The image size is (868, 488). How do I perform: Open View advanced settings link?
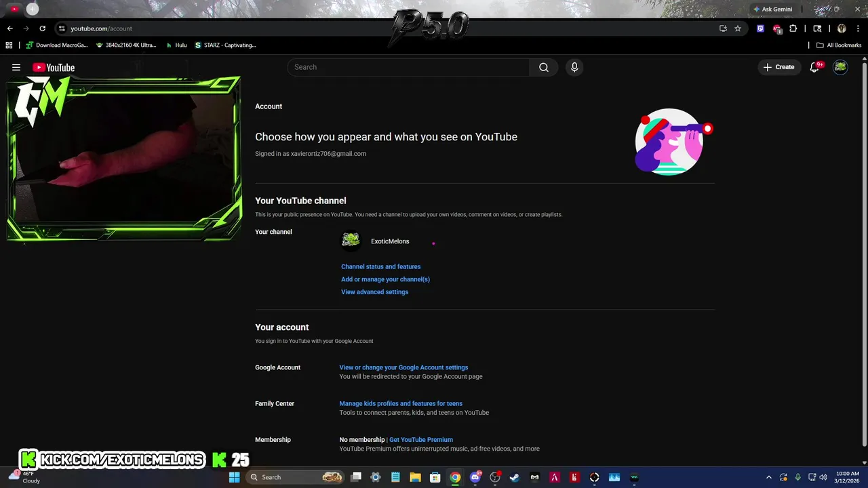pos(374,292)
